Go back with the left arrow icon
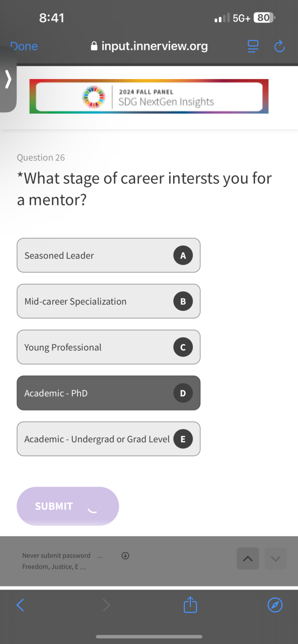298x644 pixels. pyautogui.click(x=20, y=605)
